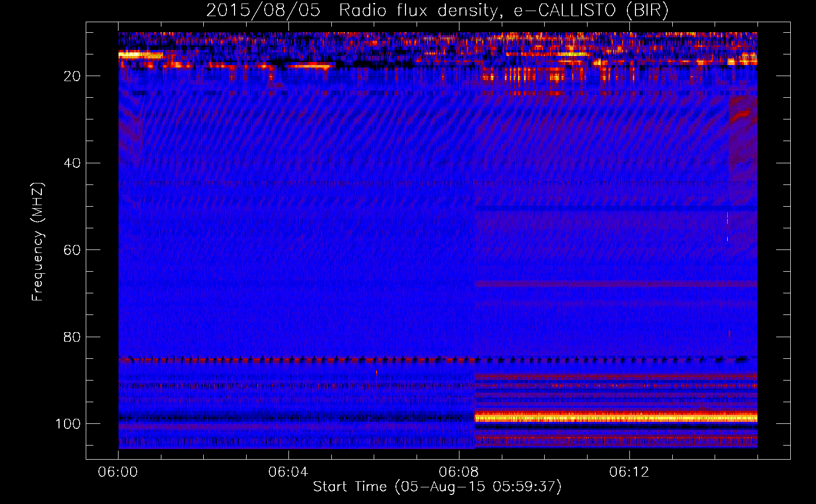Click the 40 MHz frequency tick label
The image size is (816, 504).
[72, 163]
